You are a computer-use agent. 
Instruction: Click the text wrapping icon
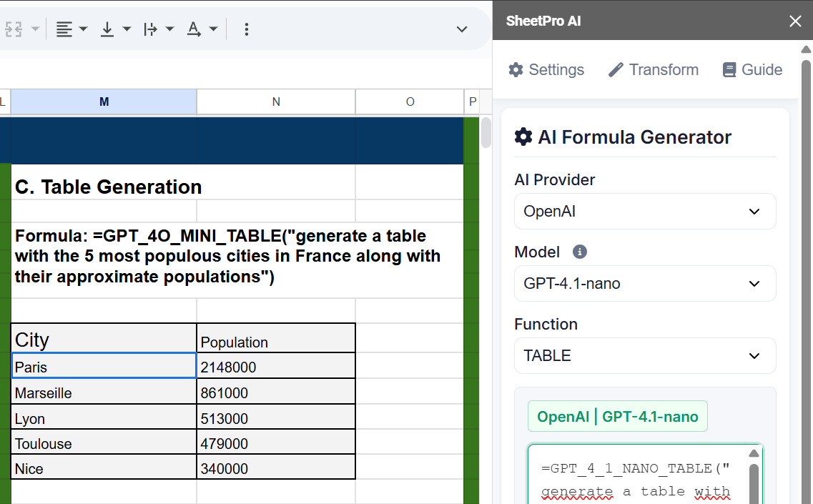pyautogui.click(x=150, y=29)
